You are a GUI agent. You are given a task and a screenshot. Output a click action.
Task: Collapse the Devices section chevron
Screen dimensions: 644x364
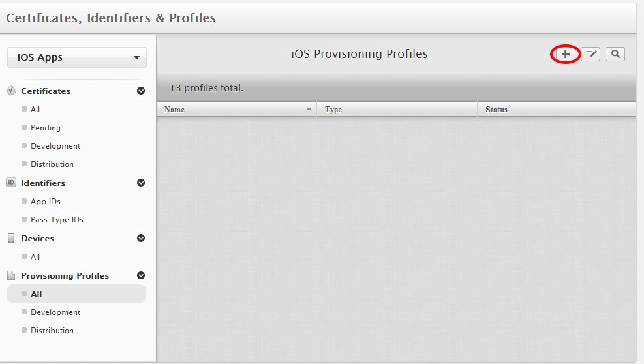(x=141, y=238)
